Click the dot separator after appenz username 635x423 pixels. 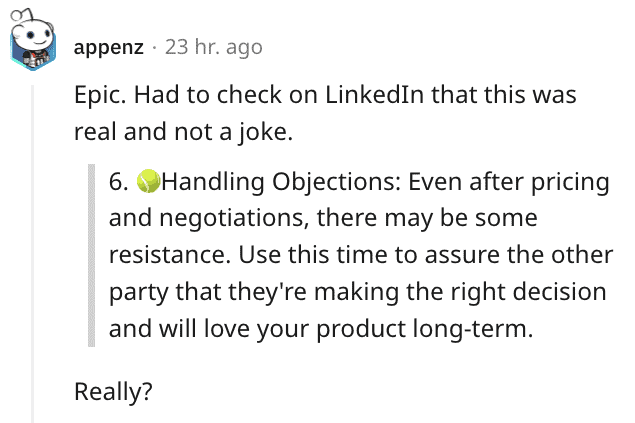[x=154, y=48]
